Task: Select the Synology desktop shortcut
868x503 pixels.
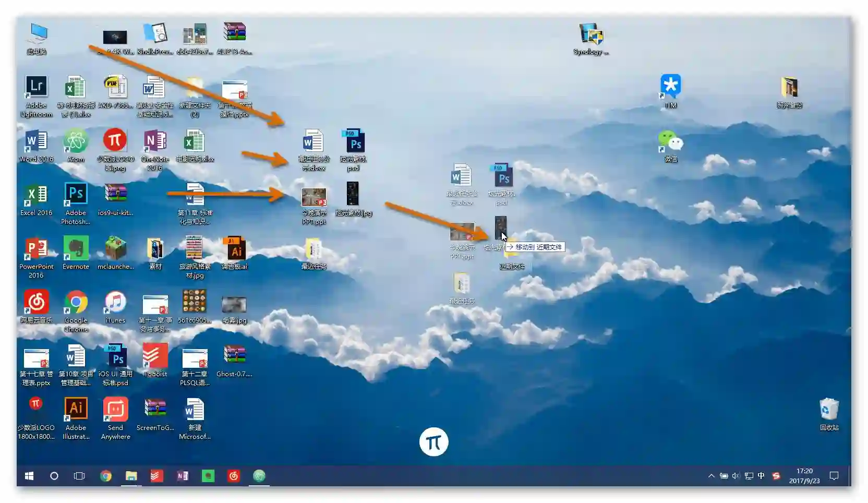Action: point(591,39)
